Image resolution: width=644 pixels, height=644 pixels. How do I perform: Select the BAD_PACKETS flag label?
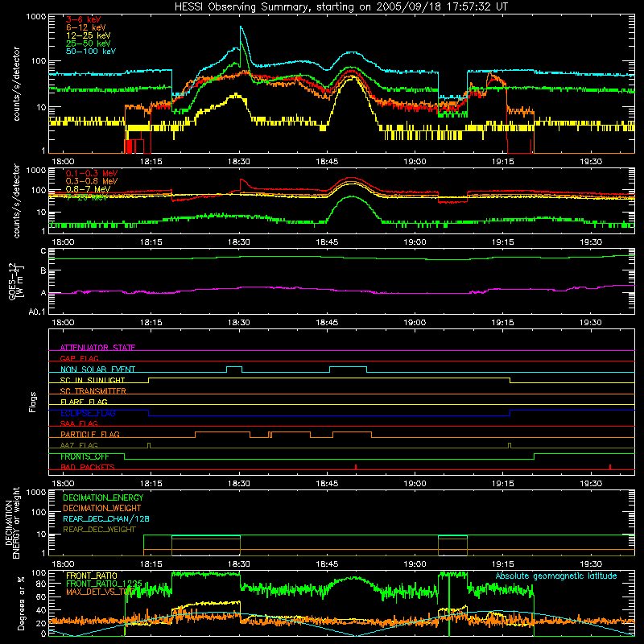click(x=88, y=467)
